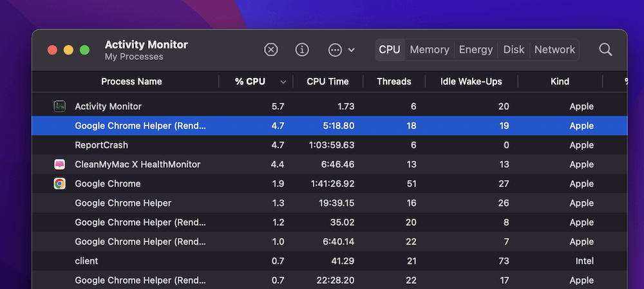The image size is (644, 289).
Task: Select the Network tab
Action: pyautogui.click(x=554, y=50)
